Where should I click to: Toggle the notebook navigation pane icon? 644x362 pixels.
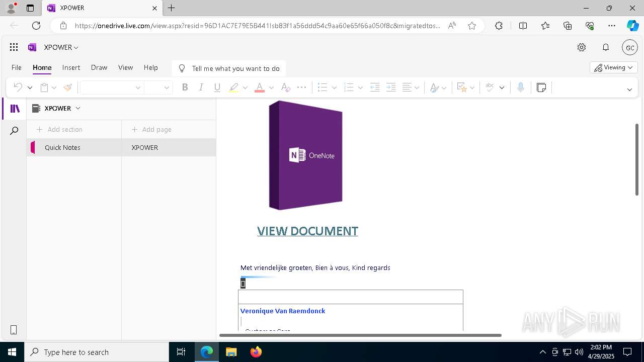15,109
